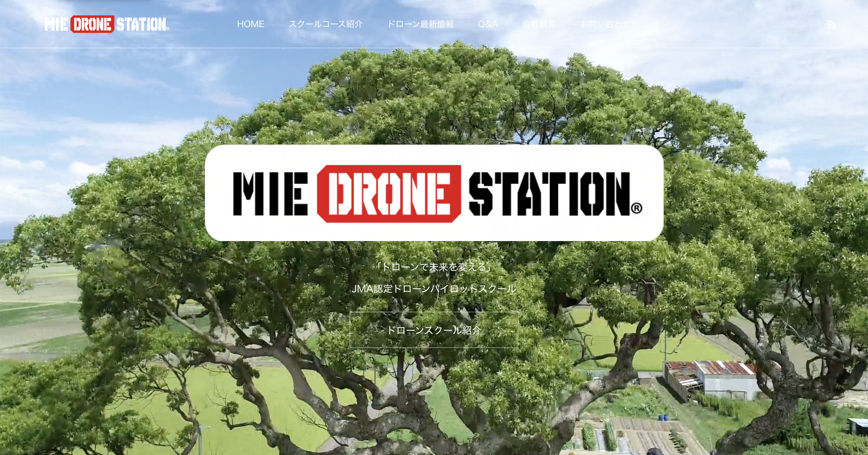Open スクールコース紹介 menu item
This screenshot has height=455, width=868.
pos(325,24)
